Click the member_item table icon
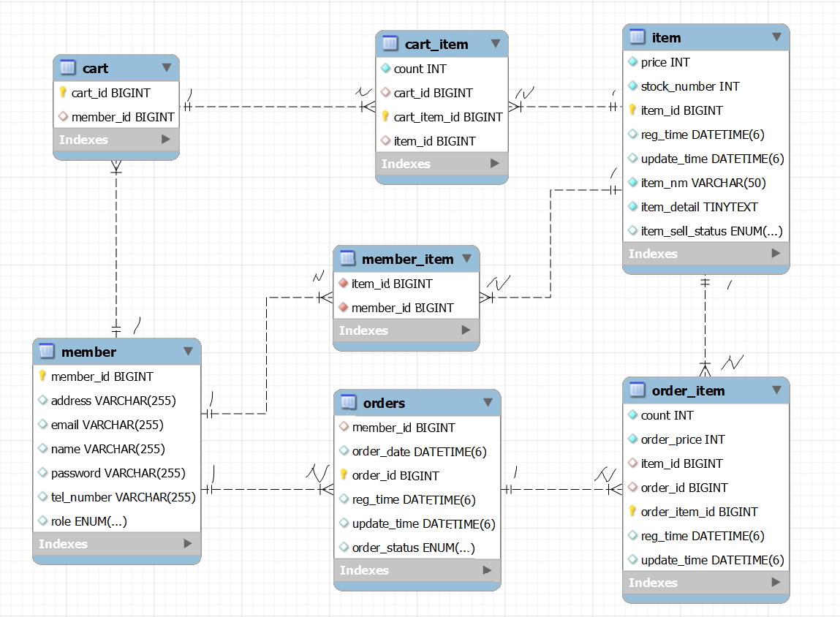840x617 pixels. pyautogui.click(x=347, y=259)
